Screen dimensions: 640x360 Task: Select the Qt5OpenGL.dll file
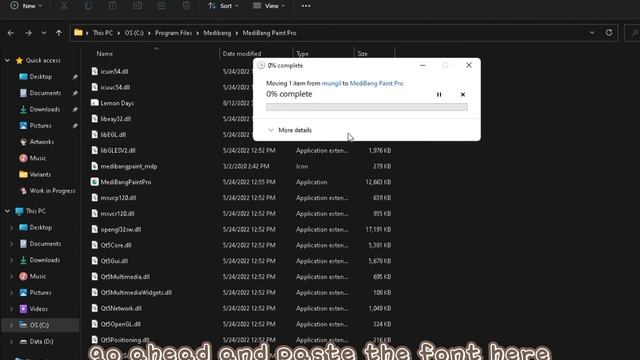pyautogui.click(x=121, y=324)
